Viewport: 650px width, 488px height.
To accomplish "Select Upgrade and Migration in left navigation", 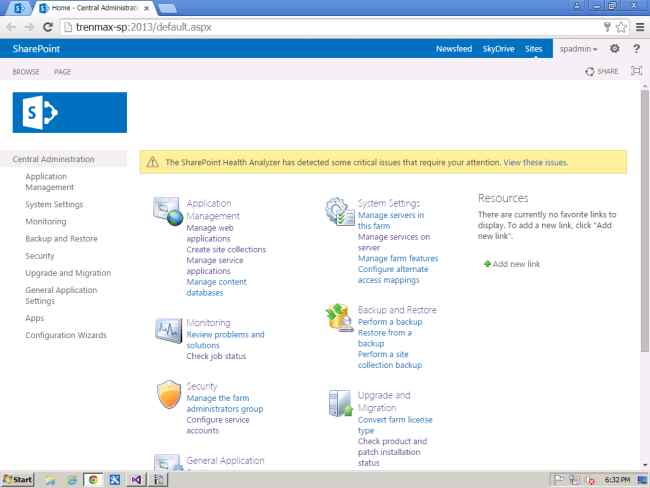I will click(x=68, y=273).
